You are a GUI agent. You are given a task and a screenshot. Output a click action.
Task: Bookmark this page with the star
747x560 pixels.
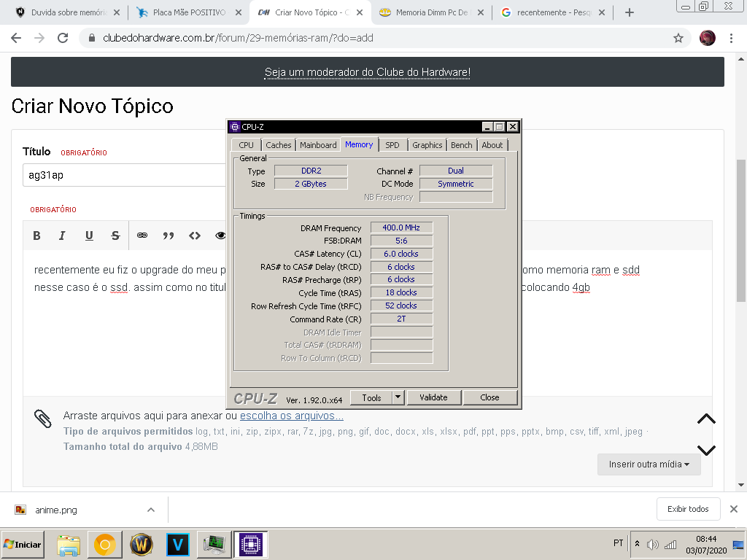point(678,38)
